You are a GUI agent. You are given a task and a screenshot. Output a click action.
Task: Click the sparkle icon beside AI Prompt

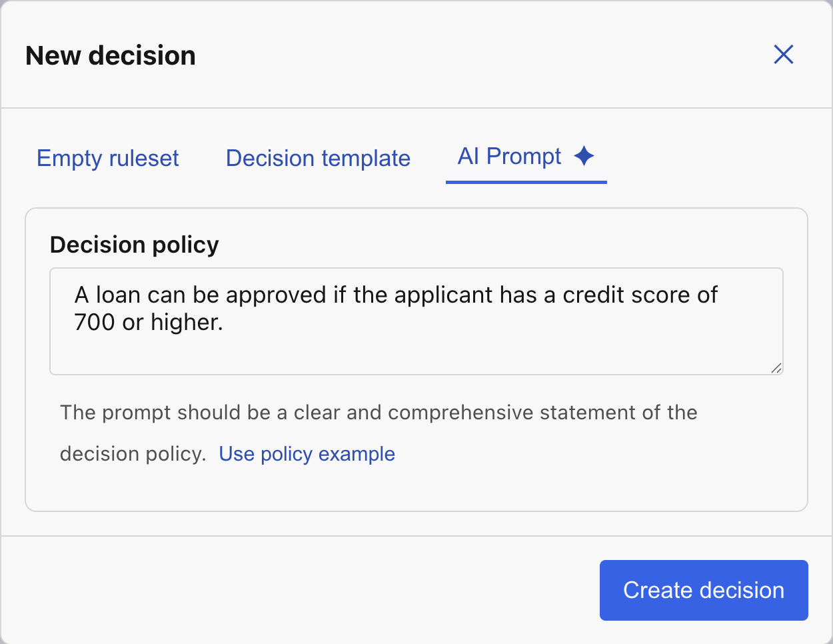584,156
